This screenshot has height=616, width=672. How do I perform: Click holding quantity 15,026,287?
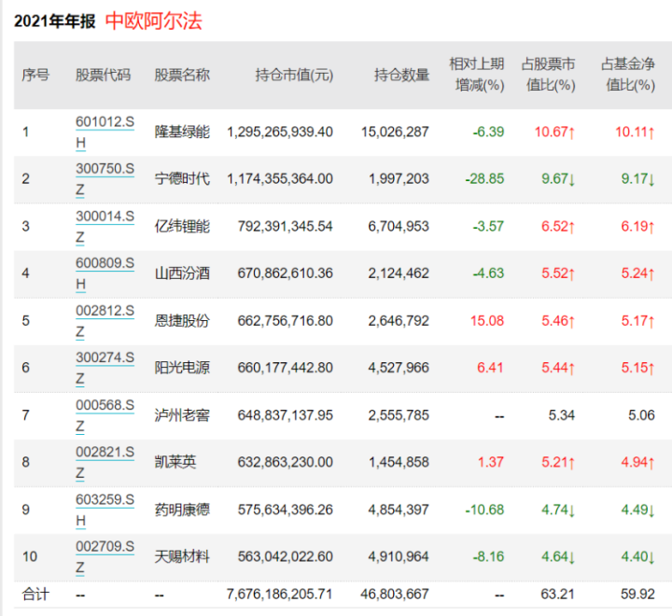pyautogui.click(x=395, y=132)
